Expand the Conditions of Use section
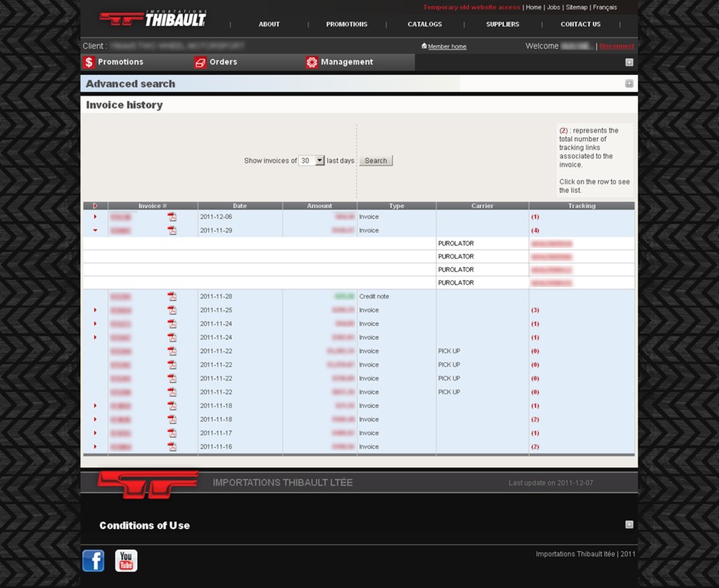The width and height of the screenshot is (719, 588). pyautogui.click(x=629, y=524)
